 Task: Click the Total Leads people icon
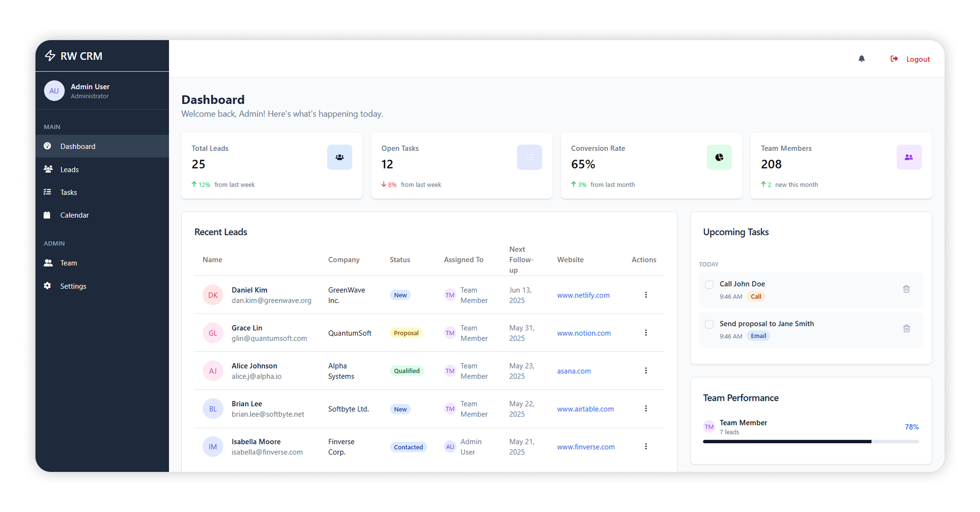(x=339, y=157)
